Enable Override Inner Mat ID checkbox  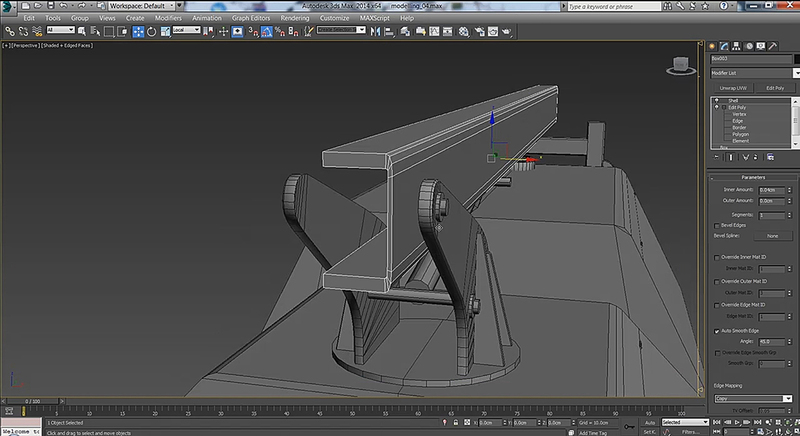(x=717, y=257)
